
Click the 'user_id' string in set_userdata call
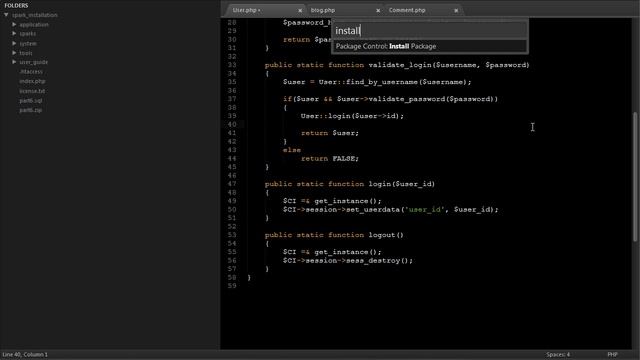(425, 209)
